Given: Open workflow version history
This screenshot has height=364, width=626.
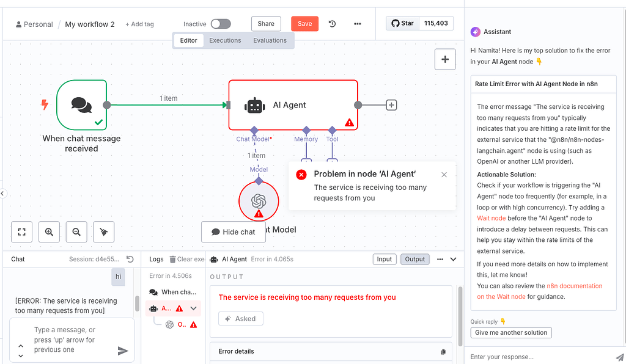Looking at the screenshot, I should 331,23.
